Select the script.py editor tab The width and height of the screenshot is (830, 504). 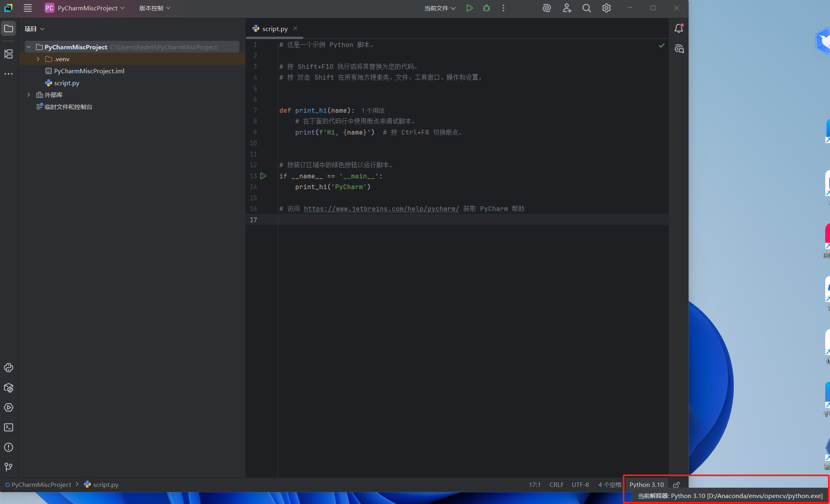click(275, 29)
